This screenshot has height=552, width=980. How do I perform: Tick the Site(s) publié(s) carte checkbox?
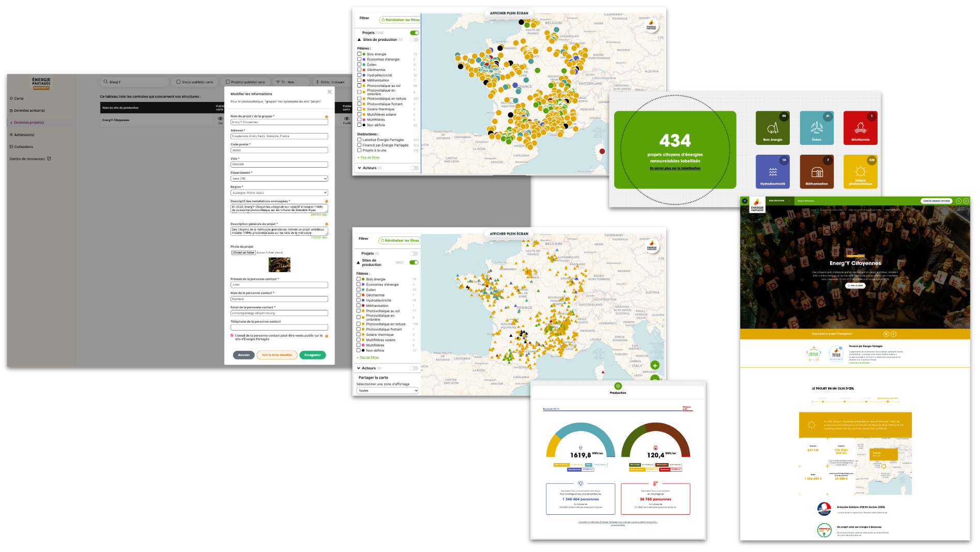pyautogui.click(x=178, y=82)
